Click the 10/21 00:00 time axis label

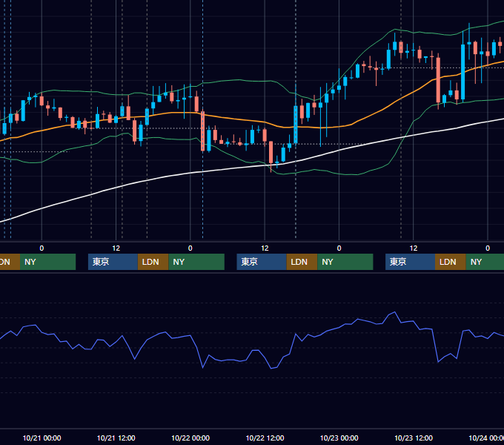(x=42, y=438)
